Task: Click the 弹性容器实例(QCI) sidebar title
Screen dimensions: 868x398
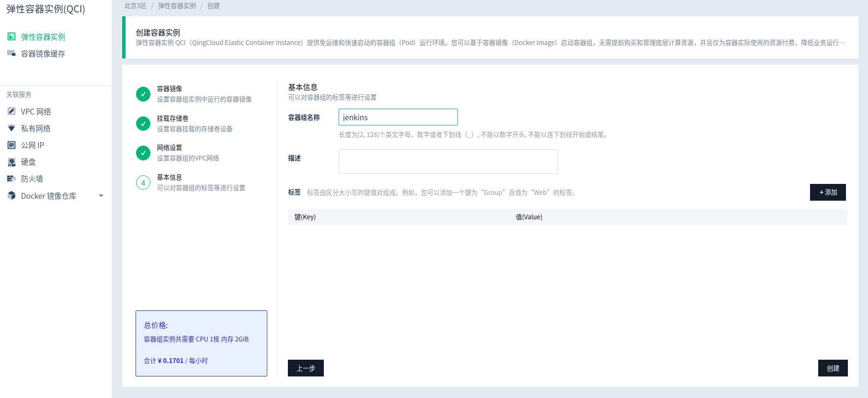Action: 46,9
